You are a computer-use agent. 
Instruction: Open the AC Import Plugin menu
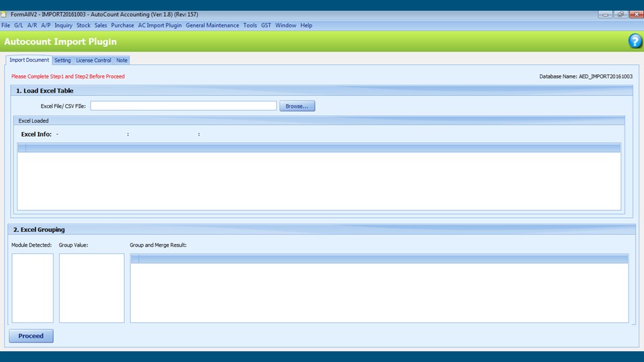click(160, 25)
